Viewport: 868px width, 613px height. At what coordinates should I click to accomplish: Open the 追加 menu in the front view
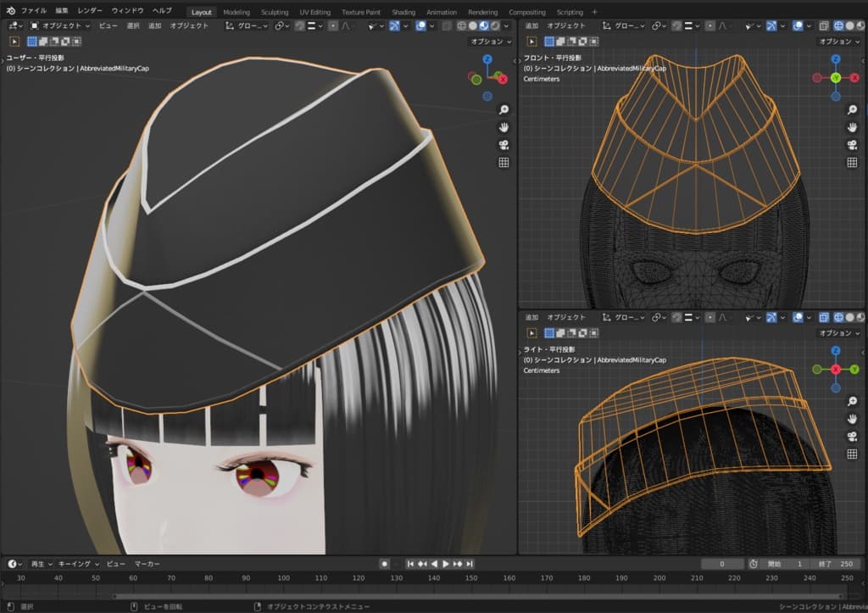pyautogui.click(x=531, y=25)
